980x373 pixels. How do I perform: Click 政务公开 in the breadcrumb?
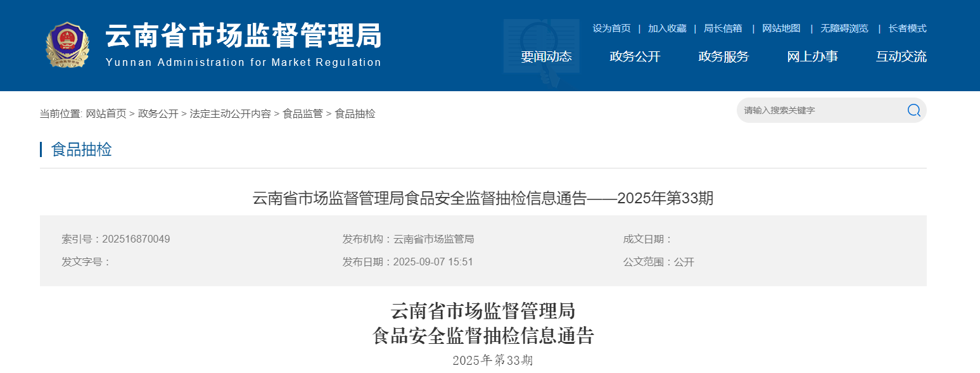pos(158,114)
